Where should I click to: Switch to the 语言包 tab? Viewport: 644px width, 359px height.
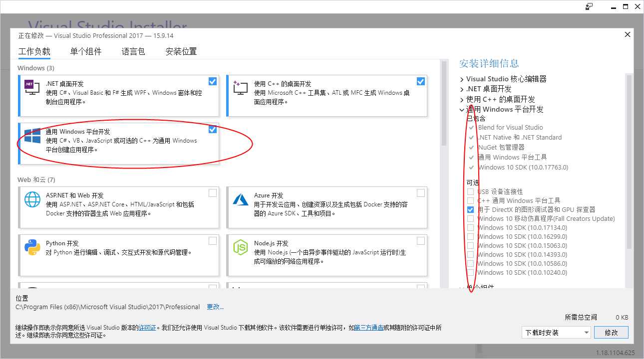[x=133, y=51]
